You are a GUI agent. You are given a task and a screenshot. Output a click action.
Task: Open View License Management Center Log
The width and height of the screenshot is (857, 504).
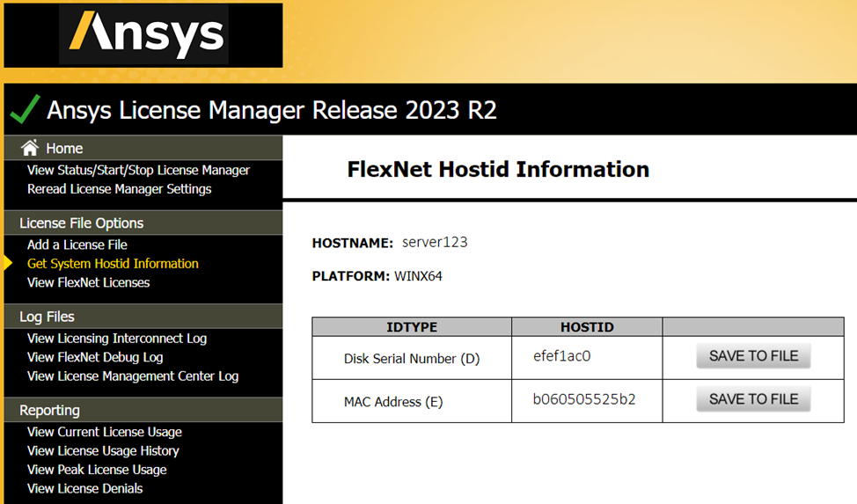pos(133,376)
